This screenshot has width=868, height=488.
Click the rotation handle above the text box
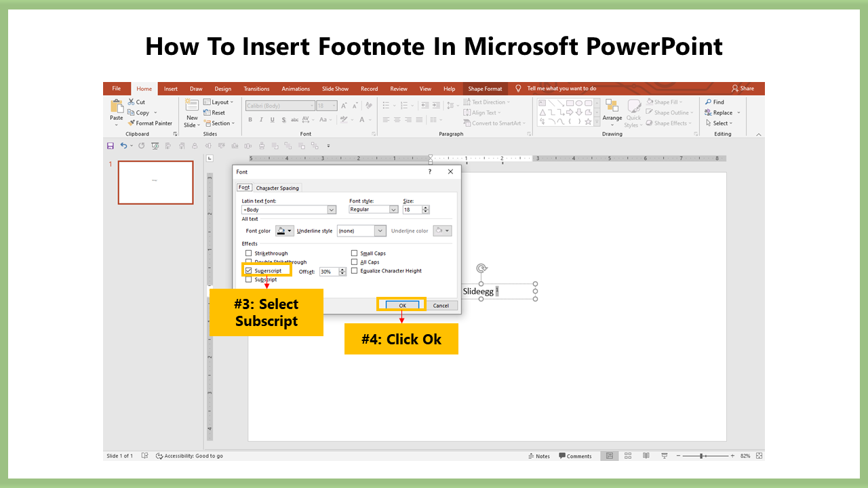(481, 268)
